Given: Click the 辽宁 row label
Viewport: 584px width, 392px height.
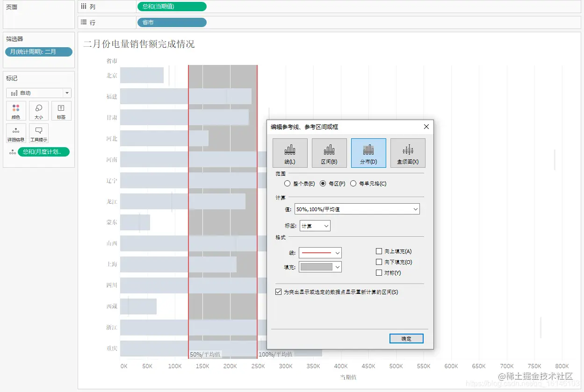Looking at the screenshot, I should (x=112, y=180).
